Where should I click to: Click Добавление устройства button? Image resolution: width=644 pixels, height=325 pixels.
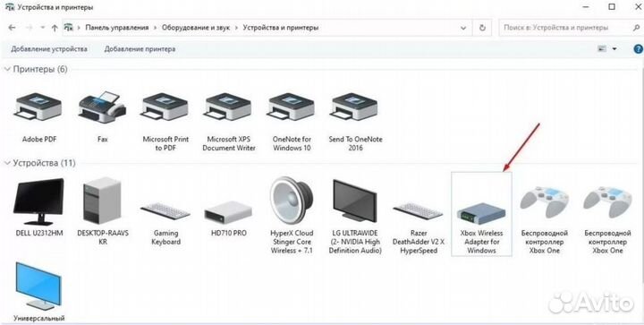pyautogui.click(x=49, y=49)
